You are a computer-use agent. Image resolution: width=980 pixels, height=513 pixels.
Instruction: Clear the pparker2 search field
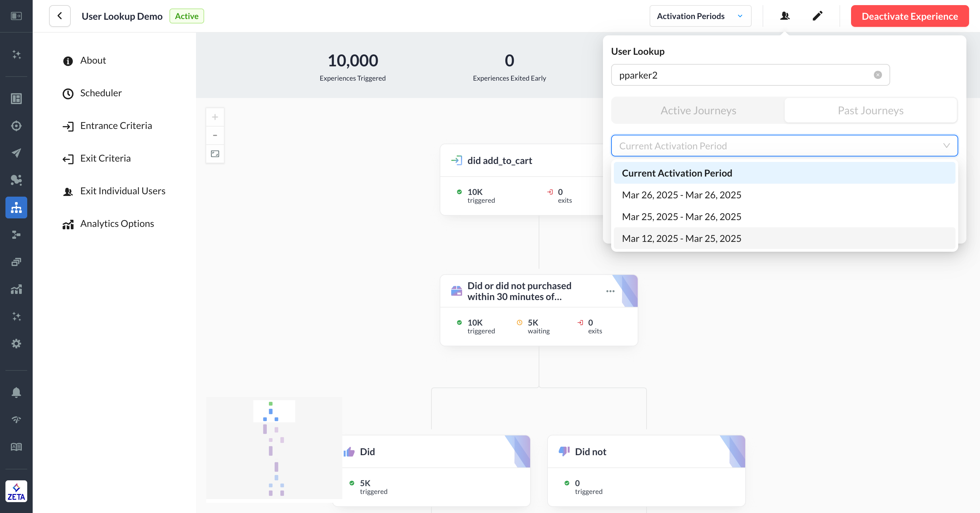[x=878, y=75]
